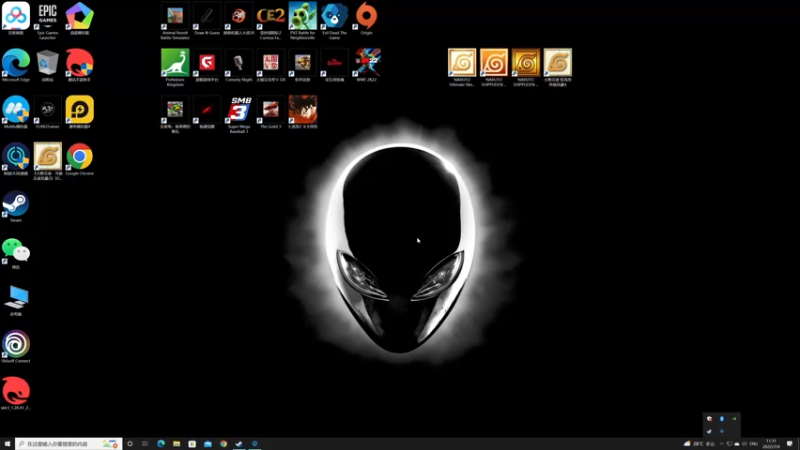Open the Draw & Guess game shortcut
The width and height of the screenshot is (800, 450).
(207, 18)
